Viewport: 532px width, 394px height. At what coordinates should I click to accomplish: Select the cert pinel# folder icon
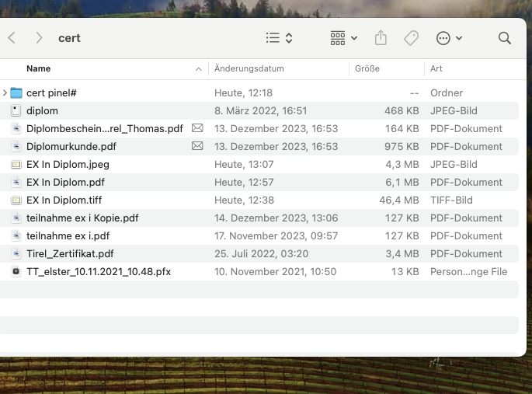tap(16, 92)
